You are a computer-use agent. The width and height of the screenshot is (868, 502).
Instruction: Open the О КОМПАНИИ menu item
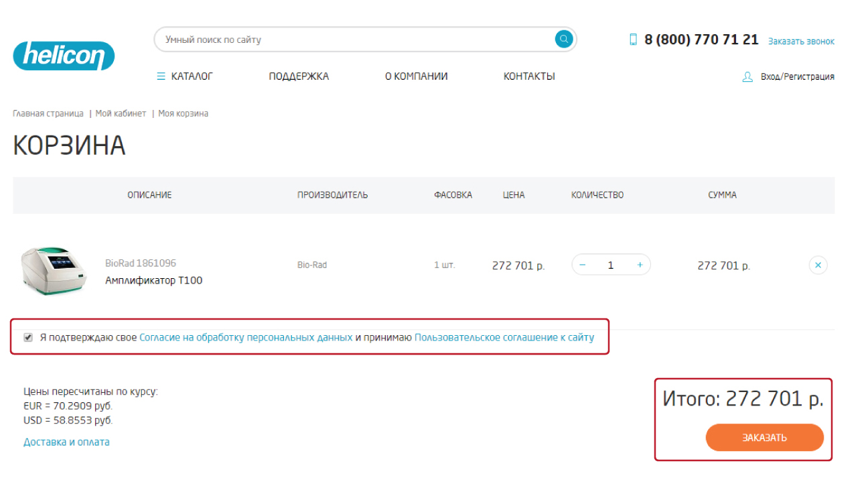point(416,76)
